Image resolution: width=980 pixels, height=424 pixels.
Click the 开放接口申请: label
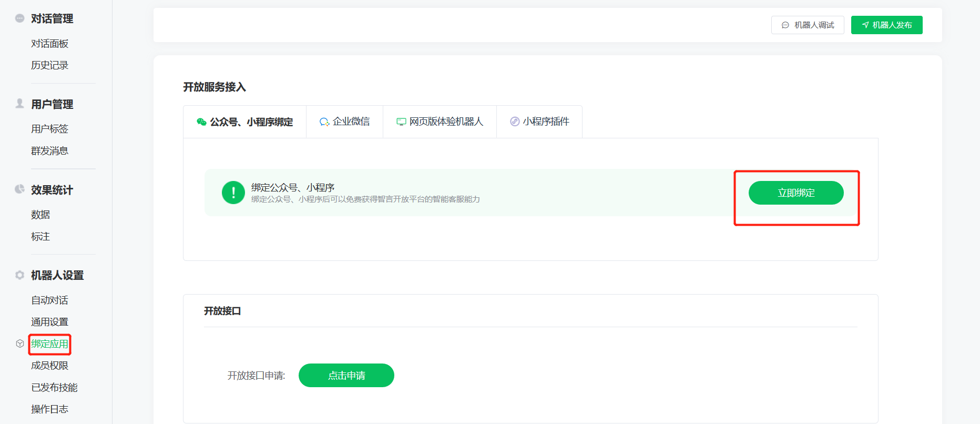point(256,376)
